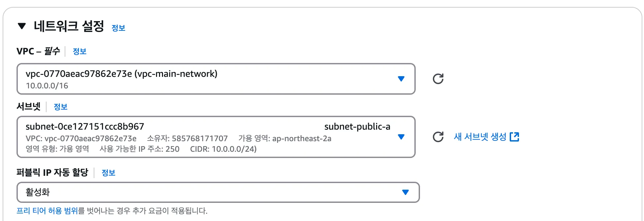This screenshot has height=221, width=644.
Task: Click the external link icon beside 새 서브넷 생성
Action: (514, 137)
